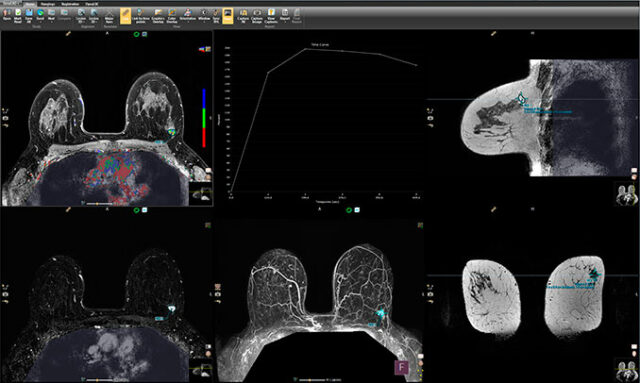Click the link icon above the sagittal breast view

pos(493,34)
